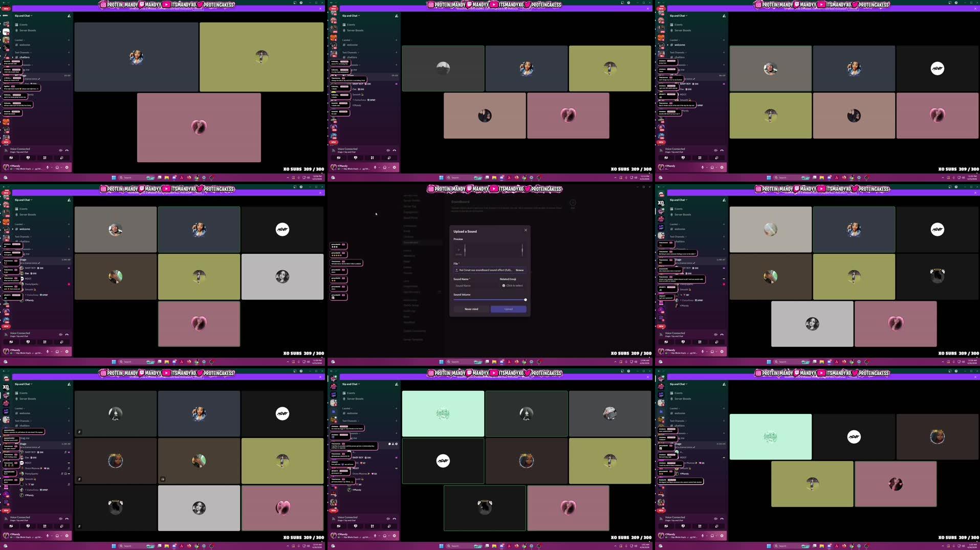Screen dimensions: 980x550
Task: Open the Events channel in Sip and Chat
Action: pos(24,24)
